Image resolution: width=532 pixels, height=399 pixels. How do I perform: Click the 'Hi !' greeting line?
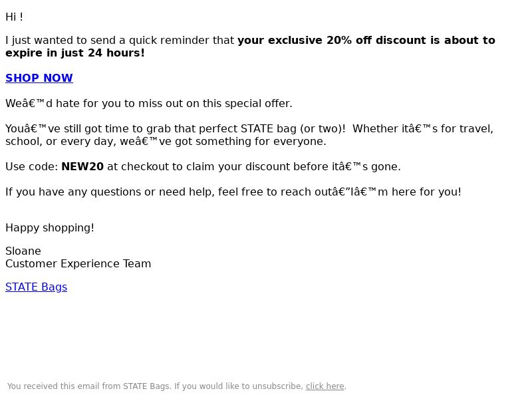point(14,17)
